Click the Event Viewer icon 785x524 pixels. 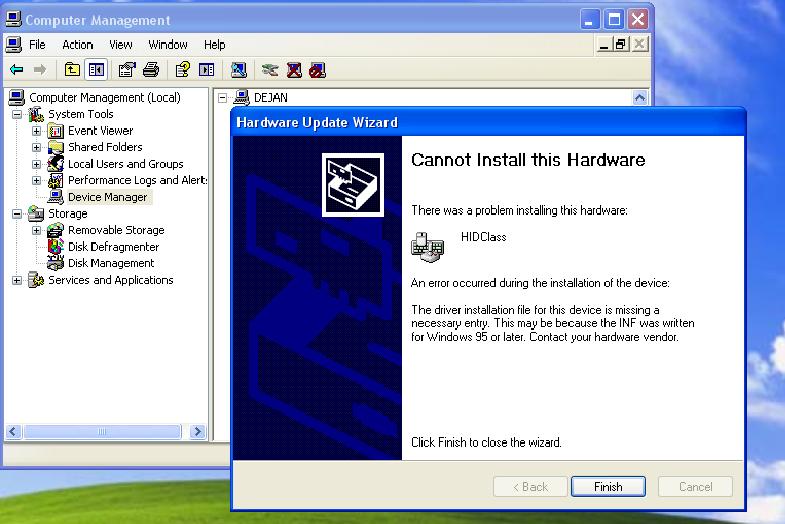pyautogui.click(x=56, y=131)
